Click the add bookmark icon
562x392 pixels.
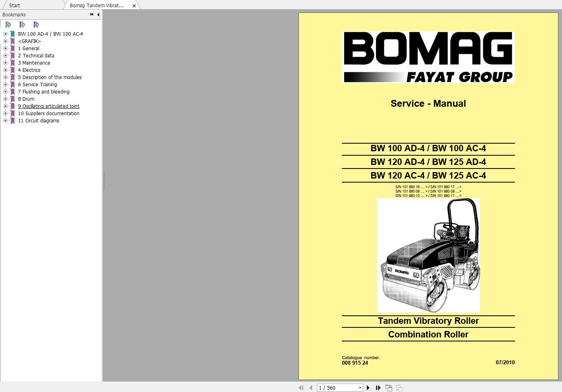coord(22,25)
